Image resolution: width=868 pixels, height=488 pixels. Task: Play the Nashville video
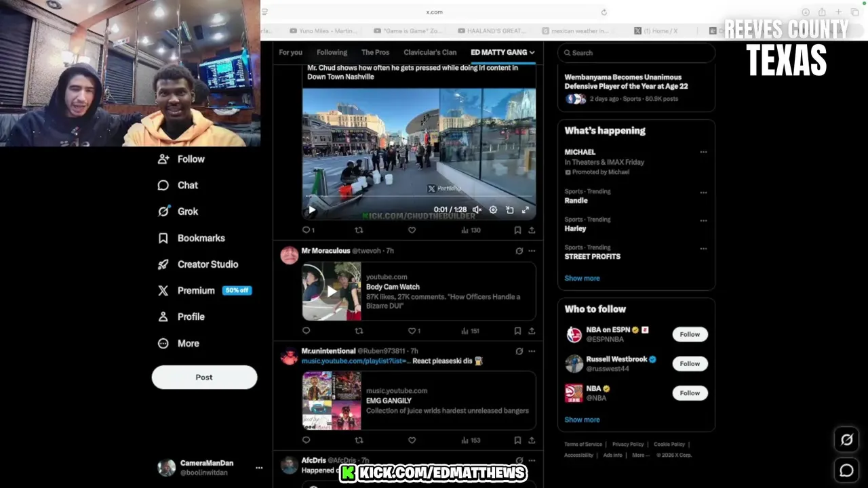312,210
